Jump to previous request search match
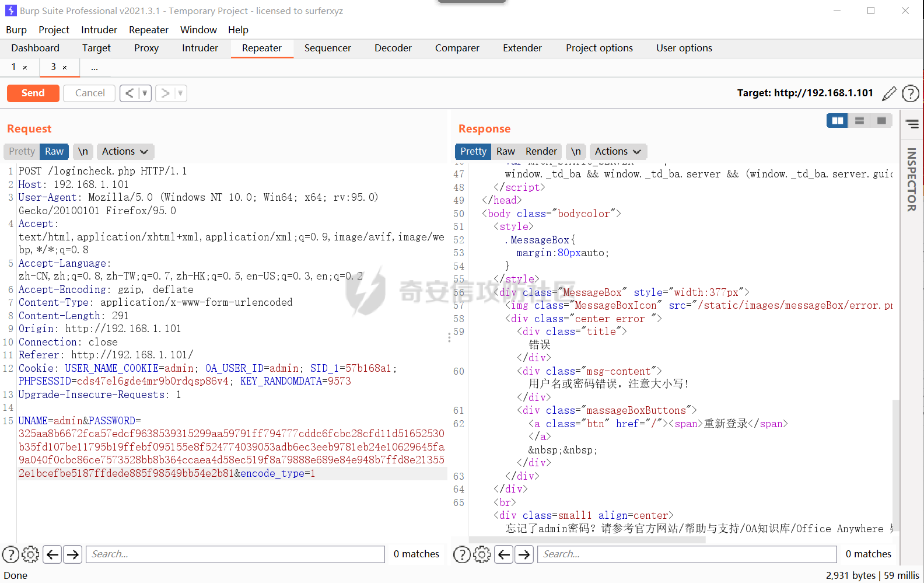This screenshot has width=924, height=583. [x=52, y=554]
